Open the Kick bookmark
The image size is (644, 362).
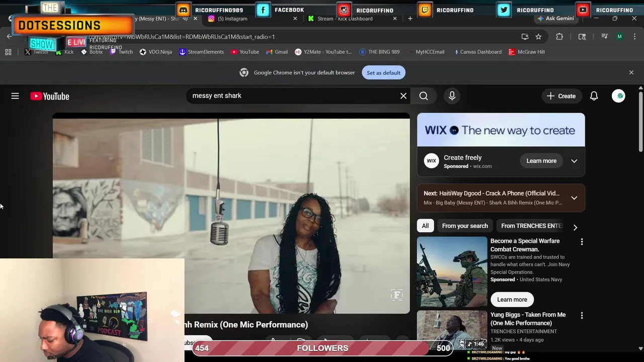[x=64, y=52]
